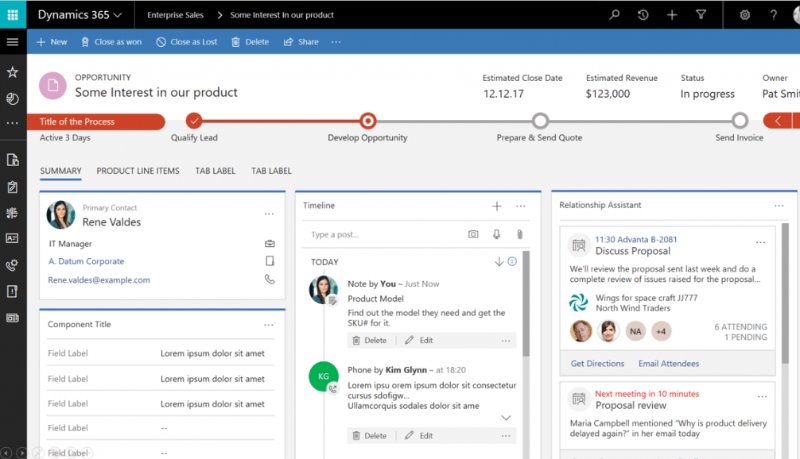Viewport: 800px width, 459px height.
Task: Click contact mobile device icon
Action: (270, 261)
